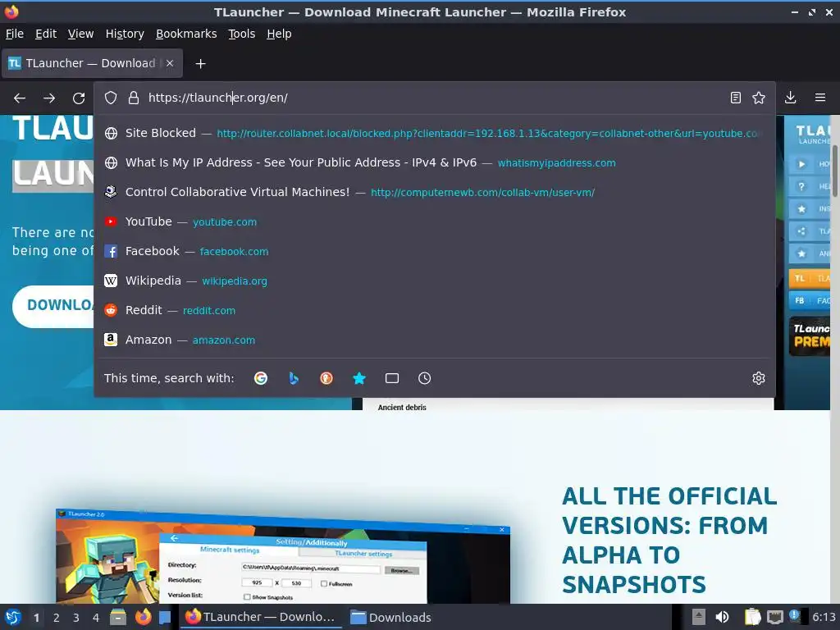Switch to workspace 2
The height and width of the screenshot is (630, 840).
coord(57,618)
